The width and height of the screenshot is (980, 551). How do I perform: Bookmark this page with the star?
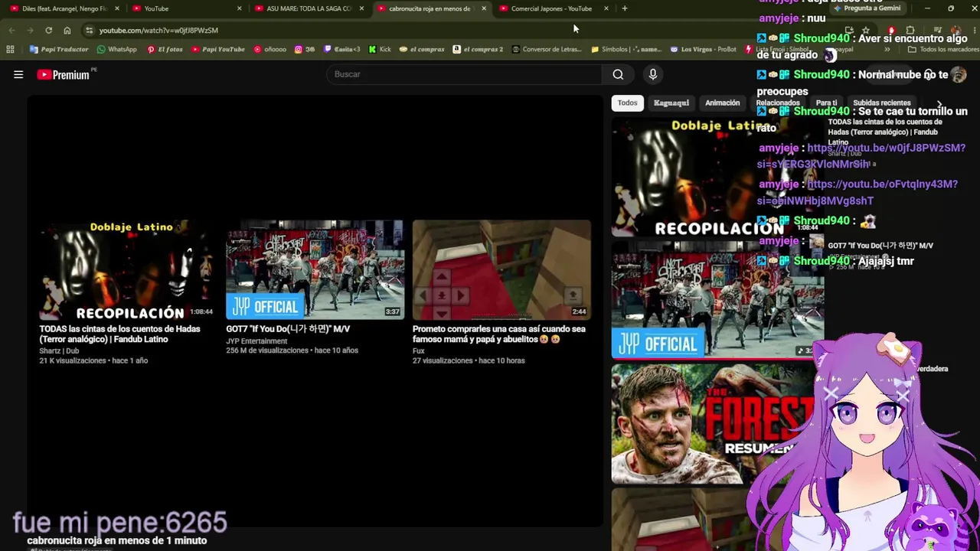click(865, 30)
